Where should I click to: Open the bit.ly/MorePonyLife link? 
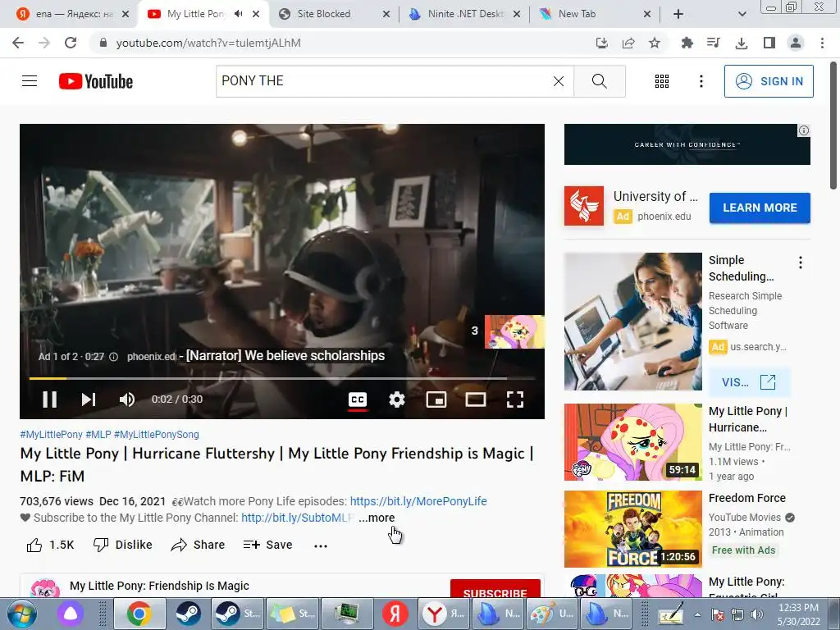pyautogui.click(x=418, y=501)
